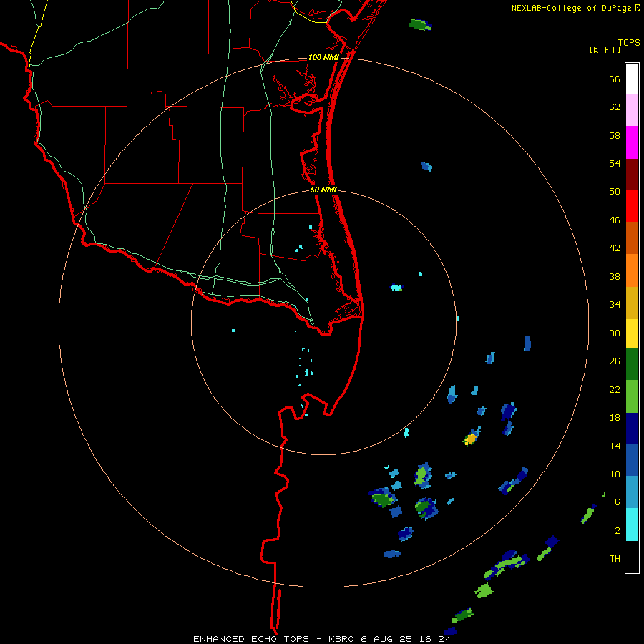This screenshot has height=644, width=644.
Task: Click the magenta legend swatch
Action: coord(632,142)
